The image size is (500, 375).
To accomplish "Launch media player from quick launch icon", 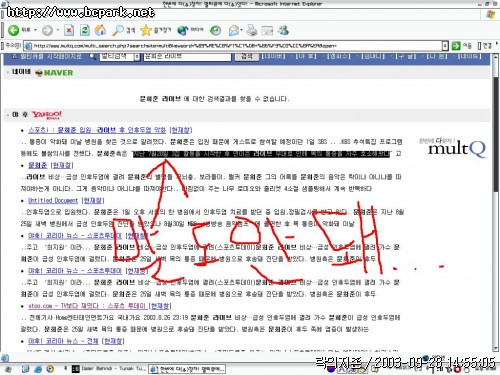I will coord(50,369).
